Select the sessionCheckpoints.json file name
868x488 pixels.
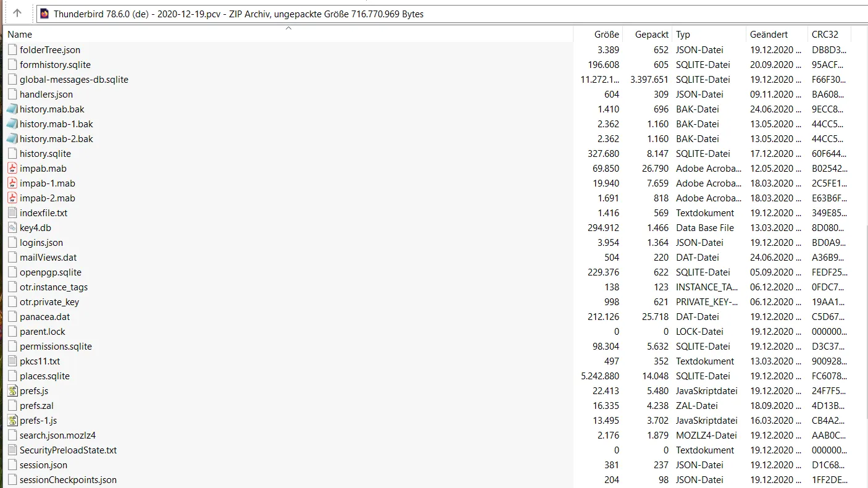[68, 479]
